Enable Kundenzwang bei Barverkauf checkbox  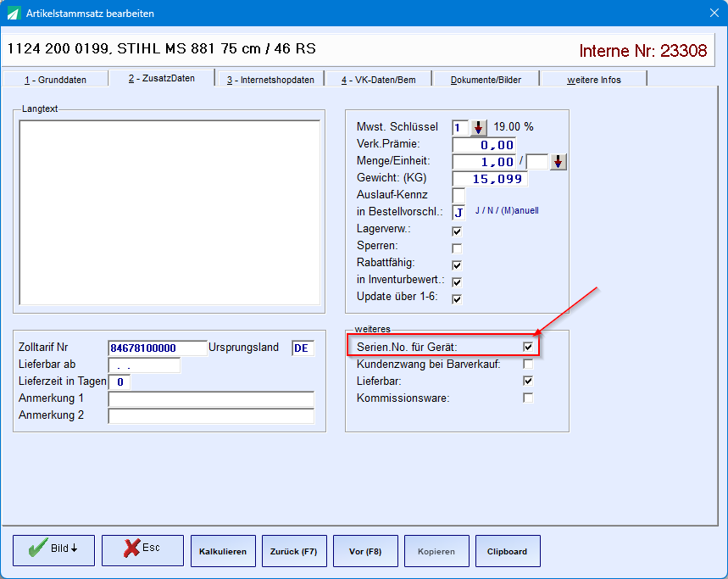[x=528, y=364]
